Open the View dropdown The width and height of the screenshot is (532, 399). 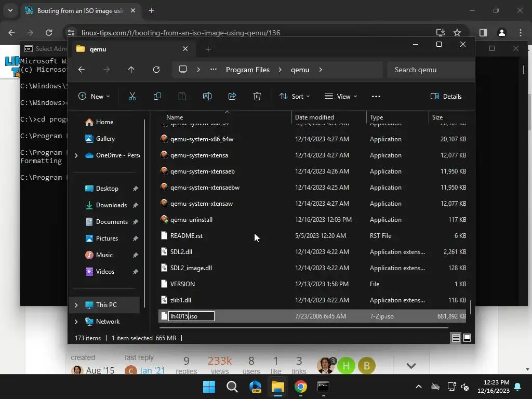click(x=341, y=96)
